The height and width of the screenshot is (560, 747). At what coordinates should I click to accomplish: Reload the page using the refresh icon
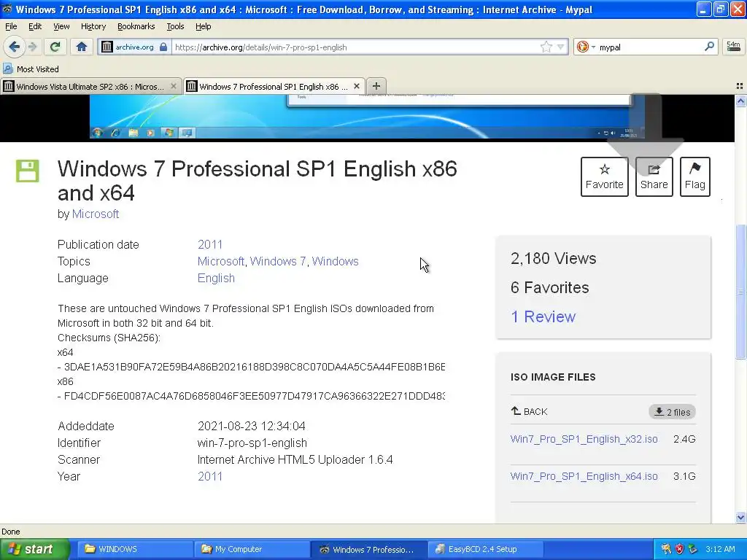coord(55,47)
